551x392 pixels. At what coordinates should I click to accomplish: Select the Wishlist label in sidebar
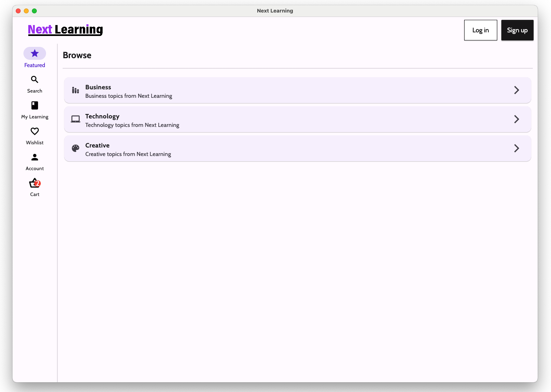tap(35, 143)
